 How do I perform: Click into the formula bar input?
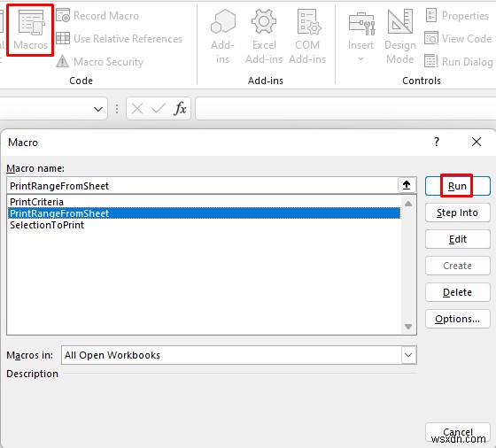pyautogui.click(x=345, y=109)
